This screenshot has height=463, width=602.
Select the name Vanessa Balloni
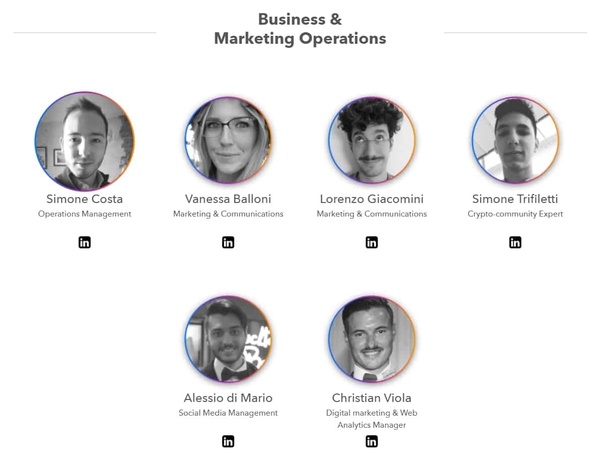coord(228,199)
